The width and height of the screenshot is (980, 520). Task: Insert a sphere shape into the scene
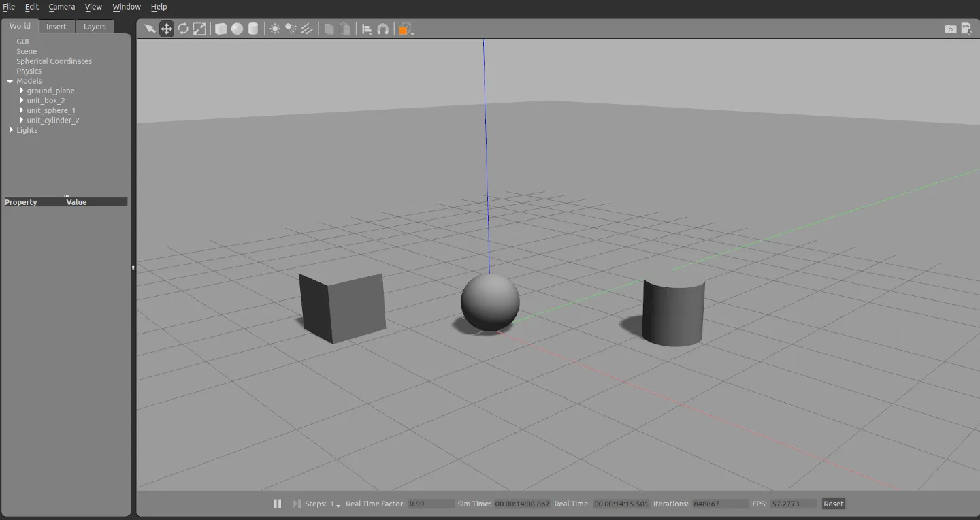coord(238,29)
